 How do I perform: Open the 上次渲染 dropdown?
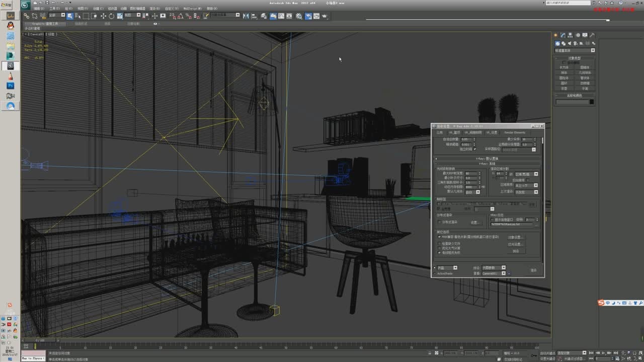pyautogui.click(x=526, y=192)
